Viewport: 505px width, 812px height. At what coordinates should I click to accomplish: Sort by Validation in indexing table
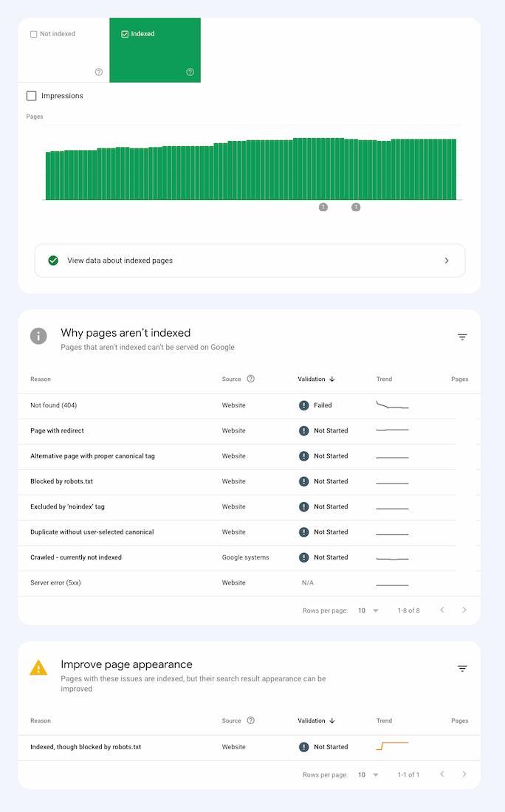pos(316,379)
